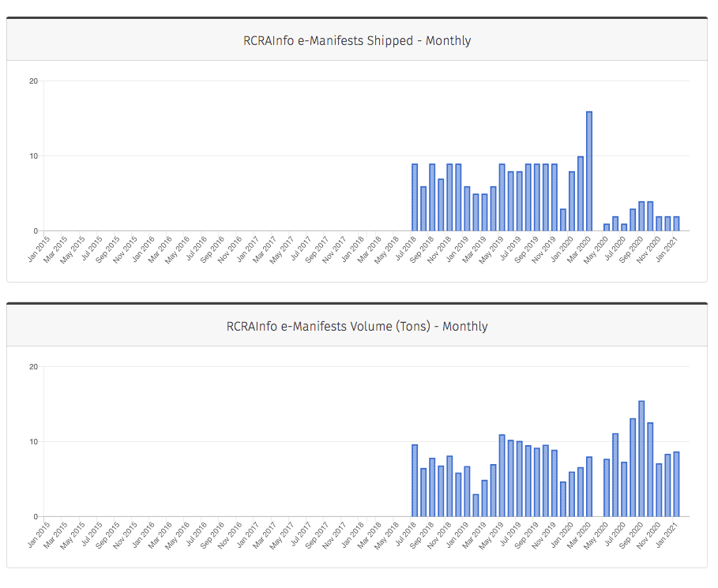Click 'May 2018' axis label in Volume chart

(387, 536)
